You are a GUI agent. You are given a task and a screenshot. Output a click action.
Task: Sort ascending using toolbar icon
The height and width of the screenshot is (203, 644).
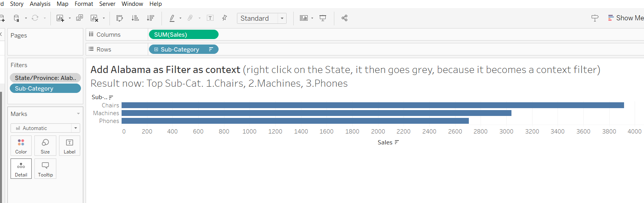click(x=135, y=18)
